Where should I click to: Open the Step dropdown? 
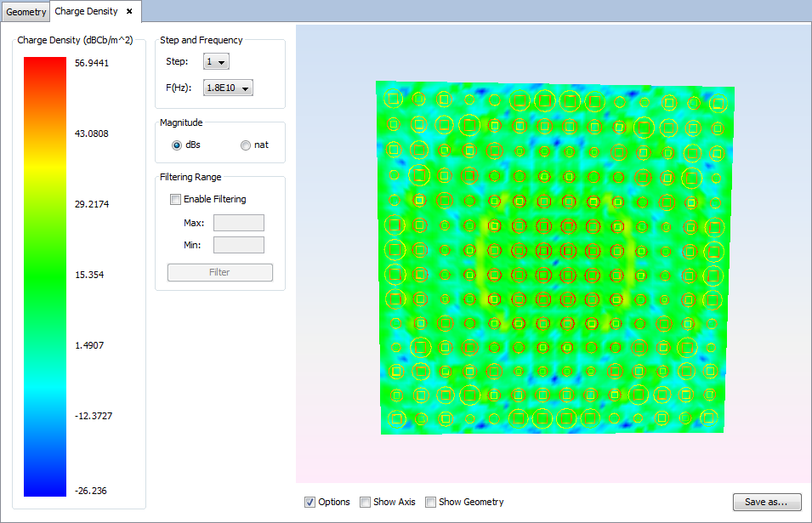pyautogui.click(x=217, y=61)
